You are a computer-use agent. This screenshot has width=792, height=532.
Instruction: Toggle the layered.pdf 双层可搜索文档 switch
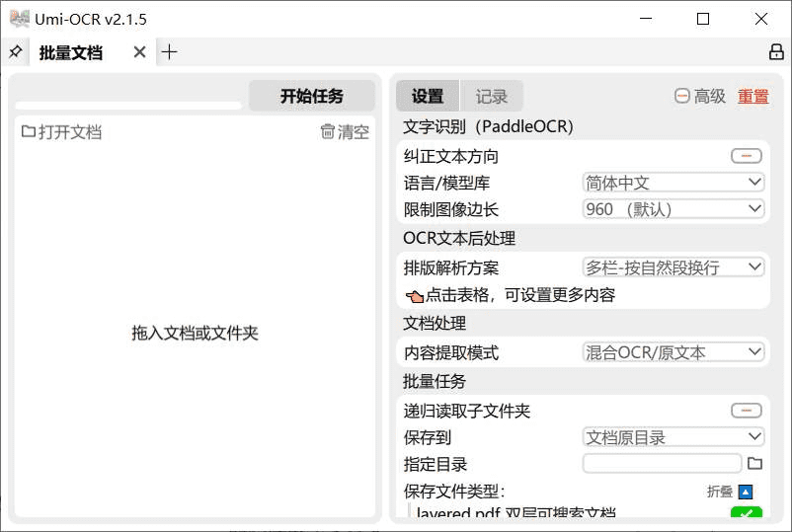(746, 512)
